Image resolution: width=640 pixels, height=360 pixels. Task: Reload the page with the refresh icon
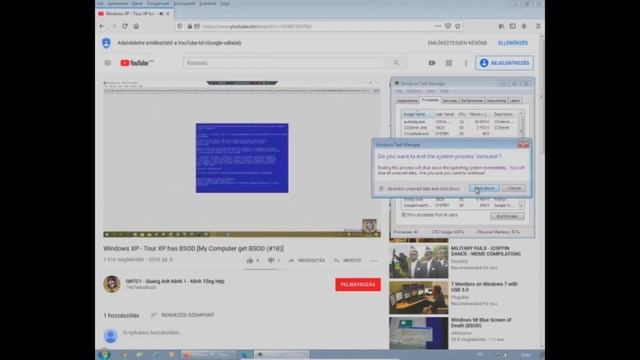(125, 26)
